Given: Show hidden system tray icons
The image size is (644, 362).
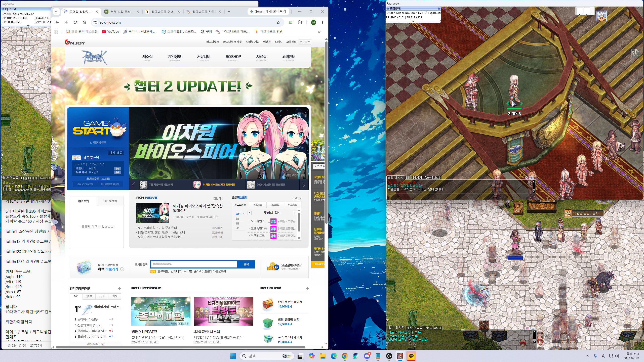Looking at the screenshot, I should coord(587,356).
